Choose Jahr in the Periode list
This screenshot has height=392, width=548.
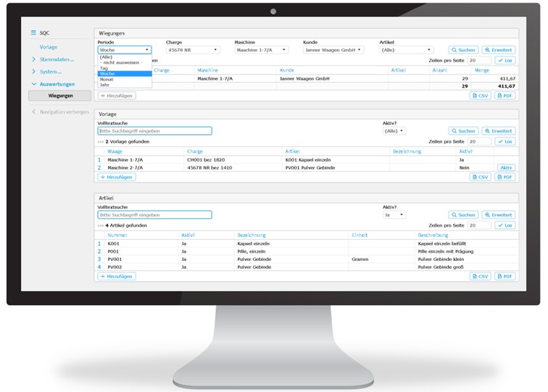105,85
